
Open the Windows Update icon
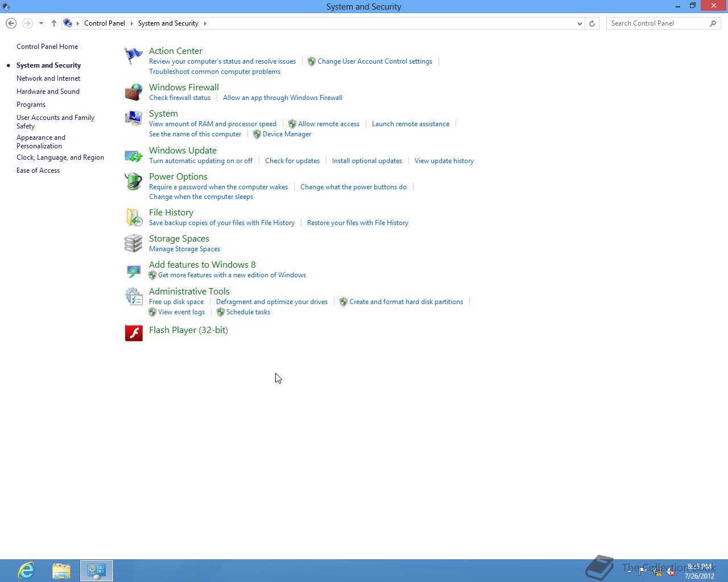(x=134, y=155)
